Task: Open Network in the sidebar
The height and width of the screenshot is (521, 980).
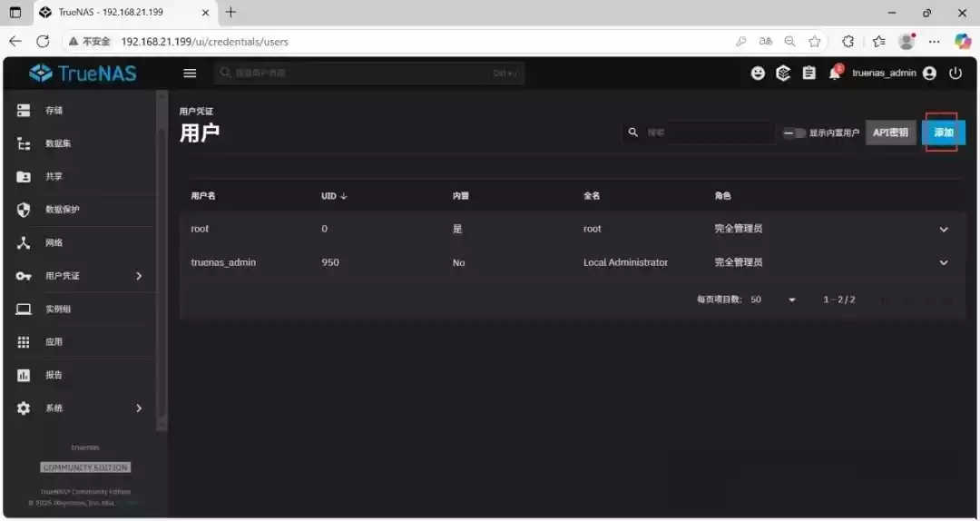Action: pos(79,242)
